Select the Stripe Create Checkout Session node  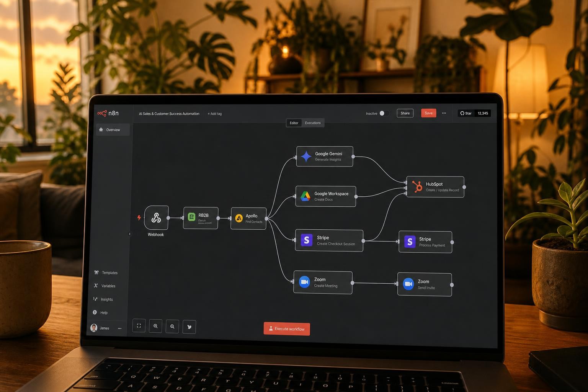click(x=329, y=240)
